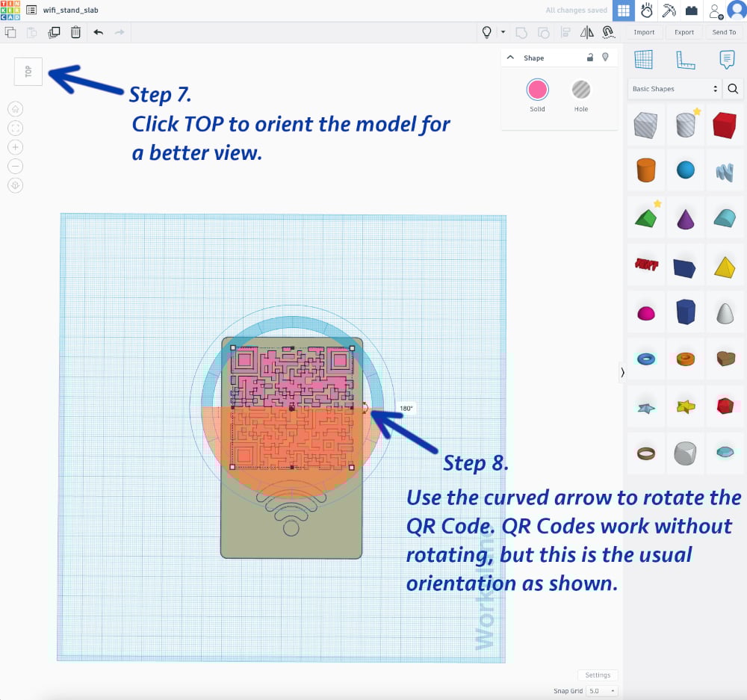747x700 pixels.
Task: Click the Duplicate and repeat icon
Action: [x=54, y=32]
